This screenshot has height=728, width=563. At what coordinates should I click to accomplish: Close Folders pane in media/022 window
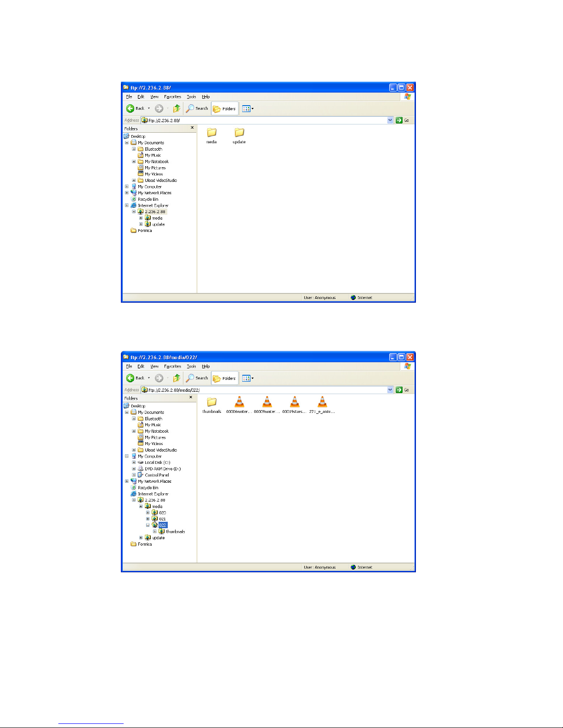pos(191,397)
